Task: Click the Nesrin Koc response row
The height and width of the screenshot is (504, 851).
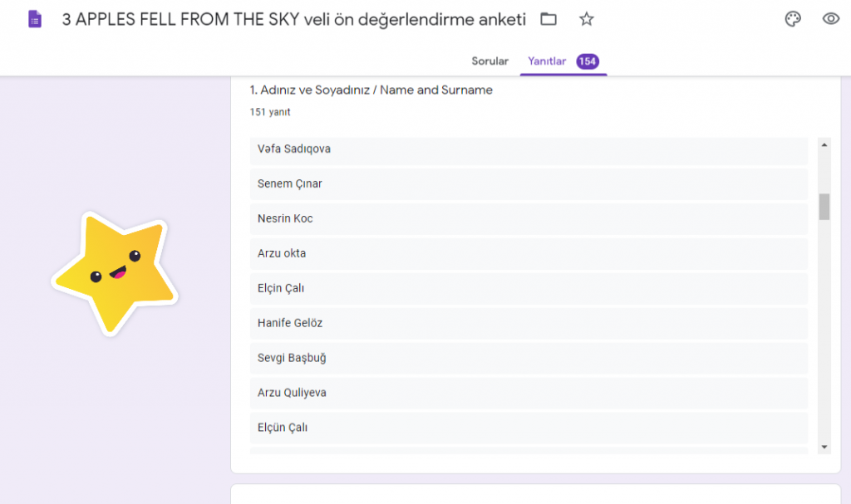Action: tap(529, 219)
